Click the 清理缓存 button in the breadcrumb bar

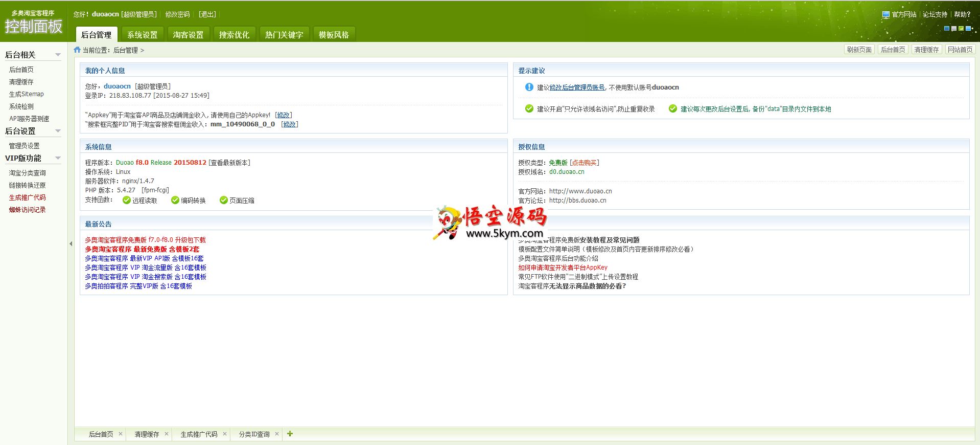[x=927, y=50]
